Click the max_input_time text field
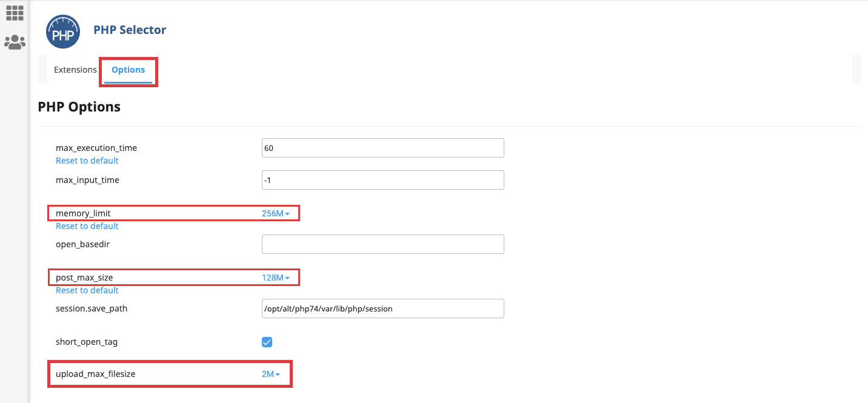 (382, 180)
